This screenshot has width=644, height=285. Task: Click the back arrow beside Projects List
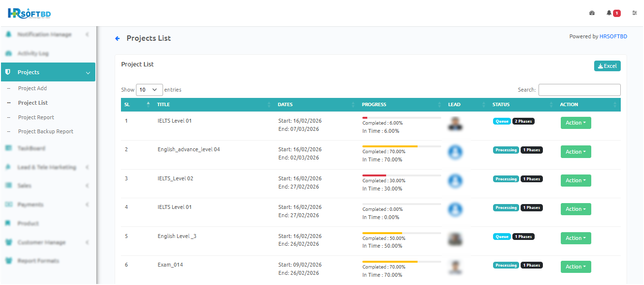pos(117,38)
